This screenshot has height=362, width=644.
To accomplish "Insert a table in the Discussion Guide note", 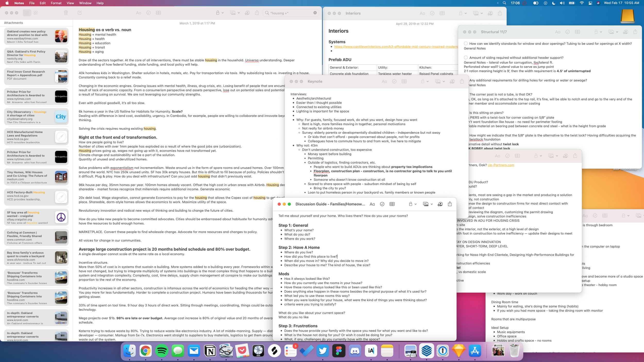I will [392, 204].
